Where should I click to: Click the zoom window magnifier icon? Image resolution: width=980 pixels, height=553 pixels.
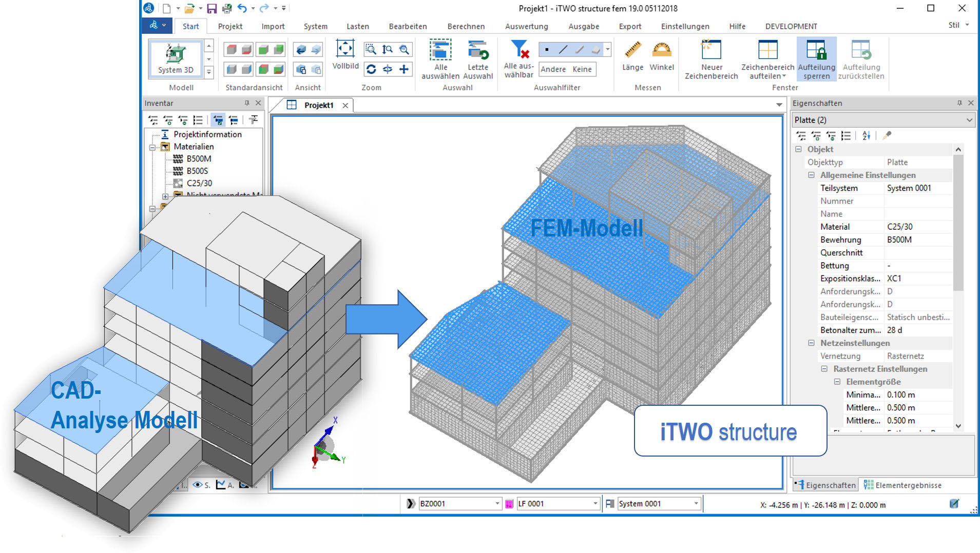click(x=371, y=50)
